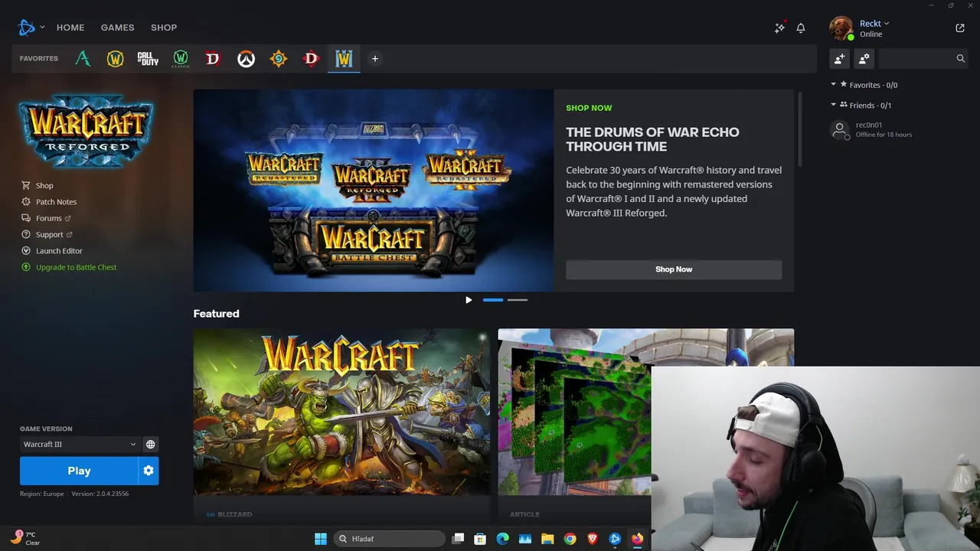
Task: Open Patch Notes link
Action: pos(49,202)
